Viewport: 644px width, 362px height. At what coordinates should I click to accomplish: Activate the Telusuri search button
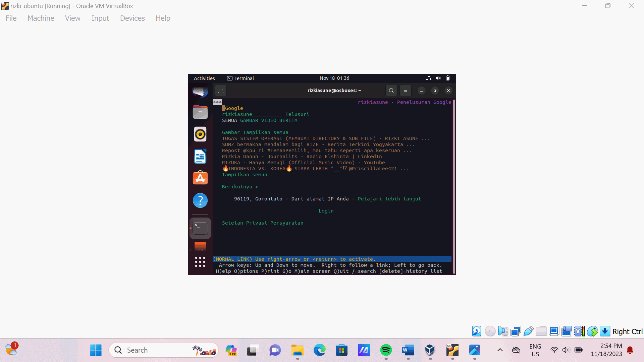pyautogui.click(x=297, y=114)
